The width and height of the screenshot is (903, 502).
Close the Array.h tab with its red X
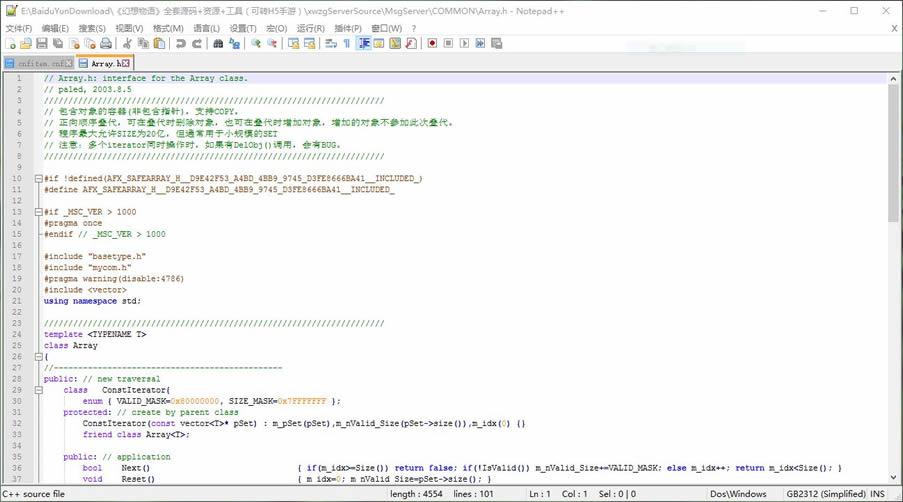[x=126, y=63]
